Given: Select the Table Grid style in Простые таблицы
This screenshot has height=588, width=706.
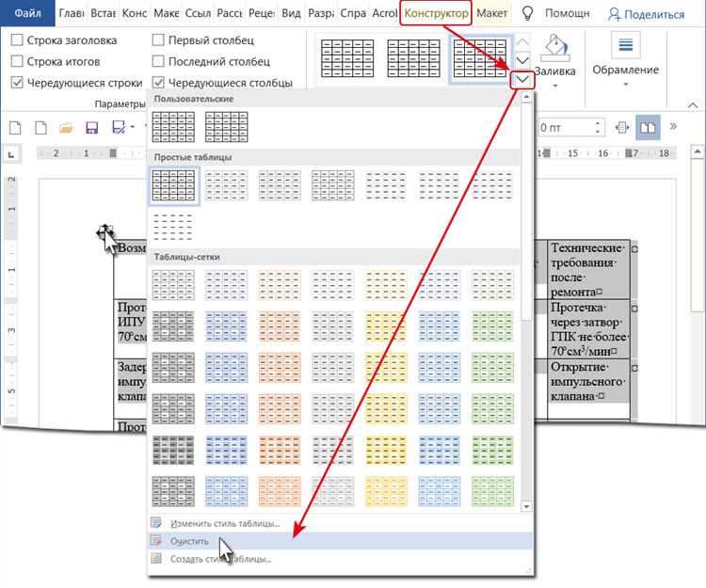Looking at the screenshot, I should tap(173, 185).
